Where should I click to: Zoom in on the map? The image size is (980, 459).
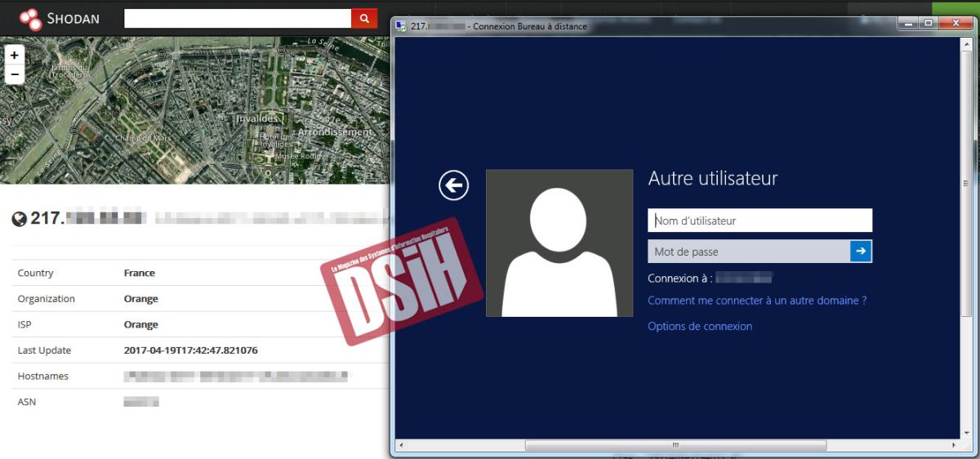point(15,55)
